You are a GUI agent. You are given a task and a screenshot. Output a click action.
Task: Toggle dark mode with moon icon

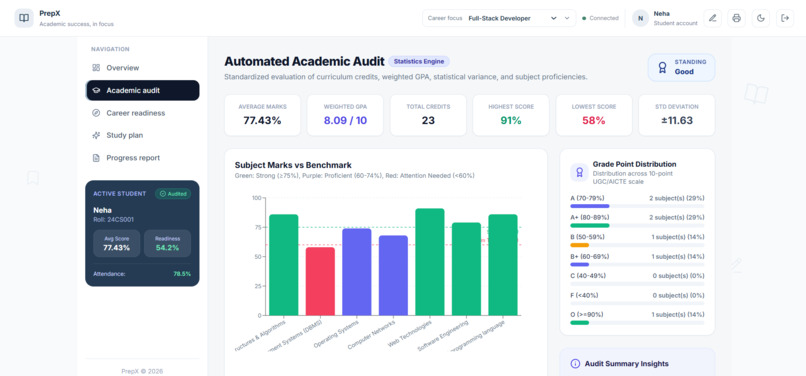click(x=761, y=18)
